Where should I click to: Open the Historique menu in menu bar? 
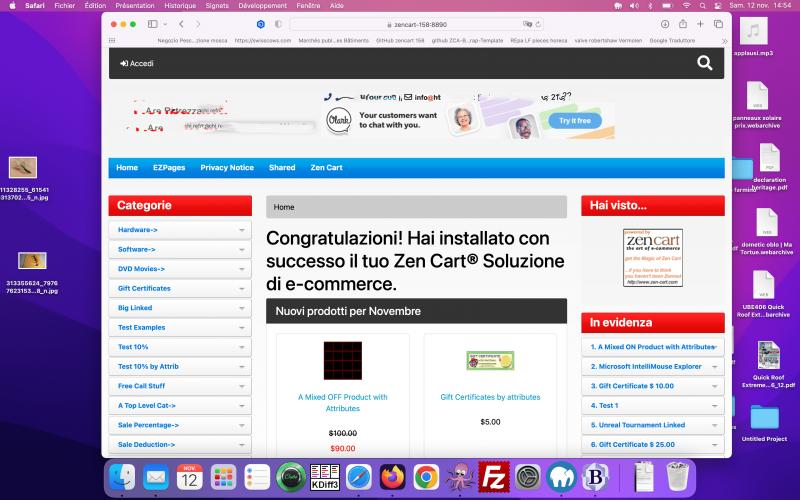click(180, 6)
